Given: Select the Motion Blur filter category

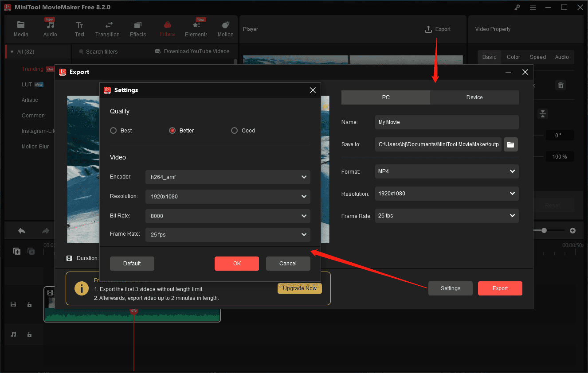Looking at the screenshot, I should [35, 147].
